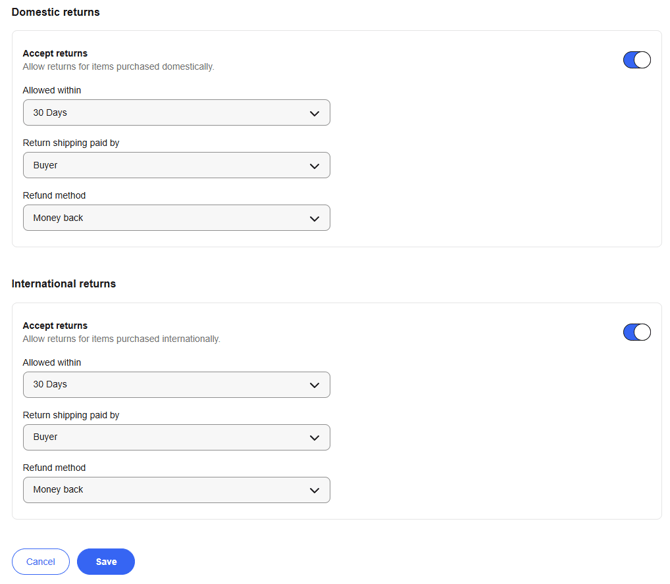The height and width of the screenshot is (584, 670).
Task: Click chevron arrow in domestic Buyer field
Action: point(314,166)
